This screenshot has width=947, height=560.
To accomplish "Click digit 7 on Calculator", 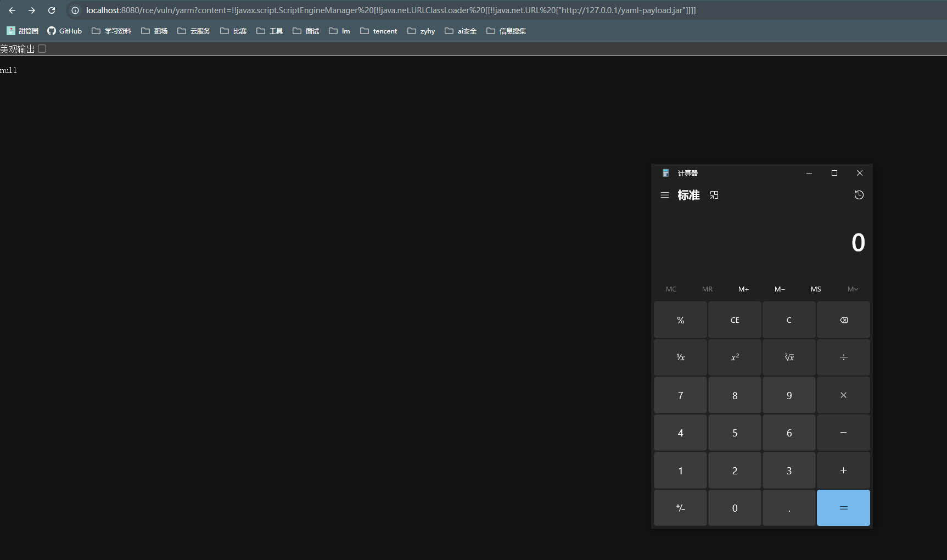I will click(x=680, y=395).
